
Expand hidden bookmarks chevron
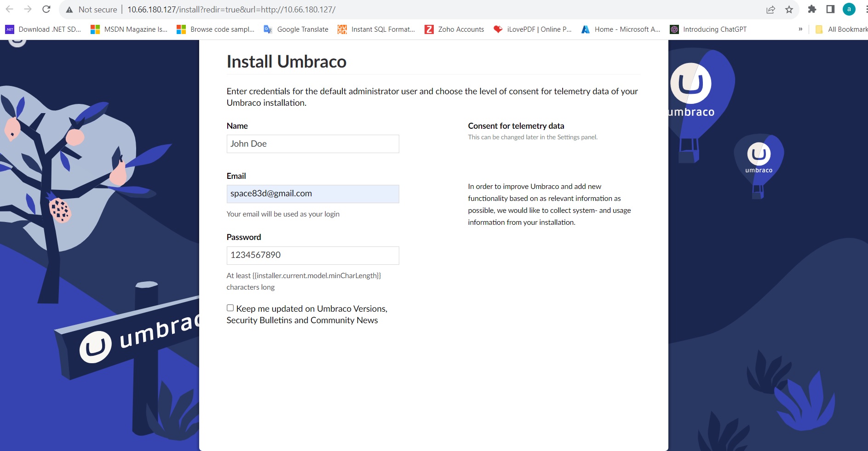point(800,29)
